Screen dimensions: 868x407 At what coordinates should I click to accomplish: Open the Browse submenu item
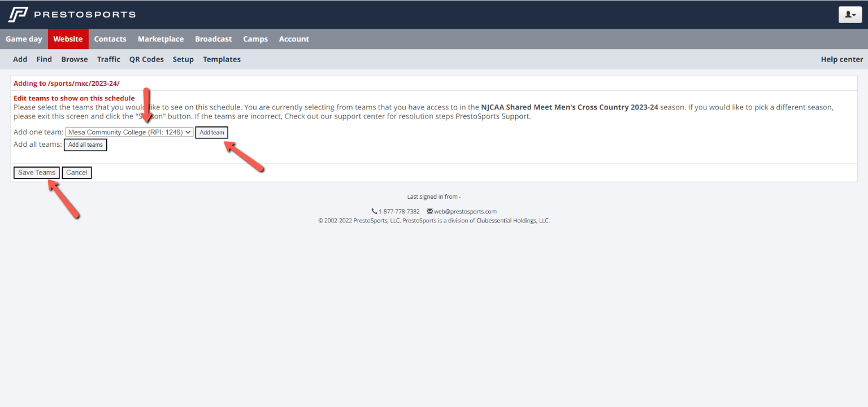(x=75, y=59)
